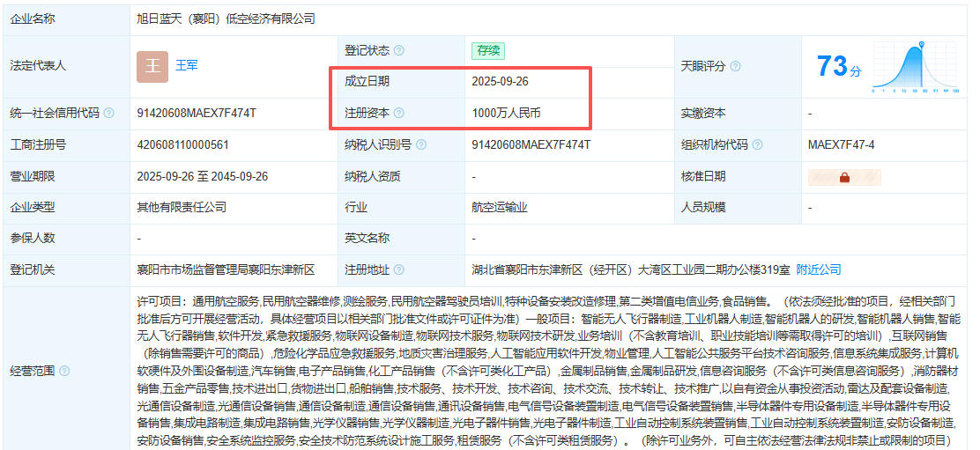The image size is (980, 450).
Task: Click the 人员规模 label
Action: coord(703,207)
